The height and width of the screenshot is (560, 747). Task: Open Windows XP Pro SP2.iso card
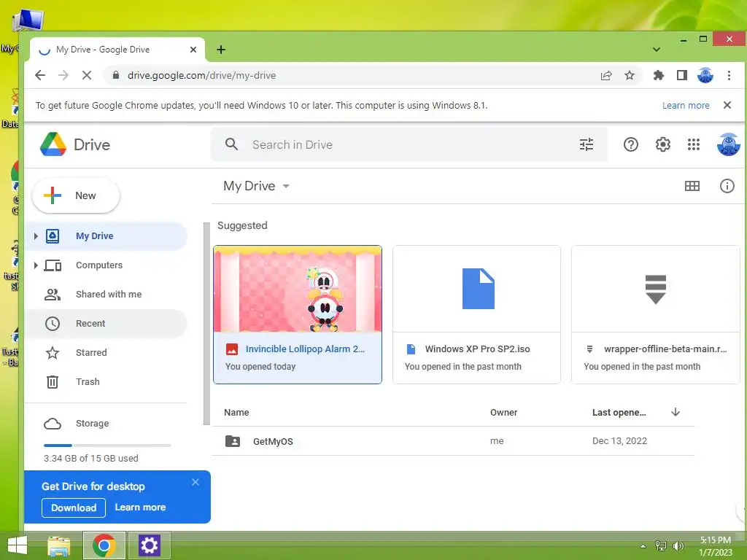[476, 314]
